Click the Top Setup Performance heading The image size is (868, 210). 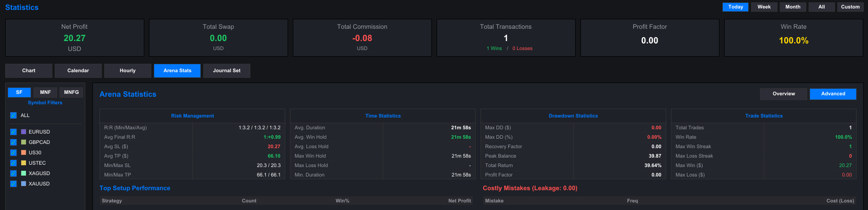click(135, 188)
